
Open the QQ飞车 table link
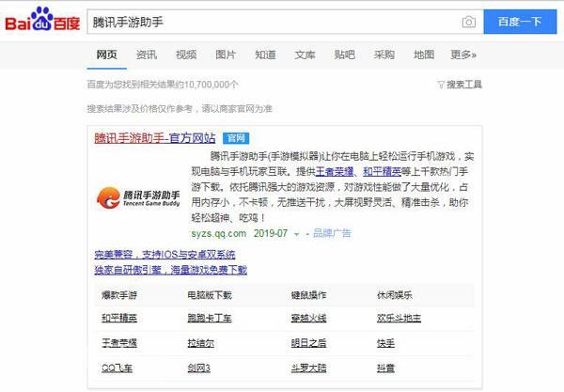[117, 368]
